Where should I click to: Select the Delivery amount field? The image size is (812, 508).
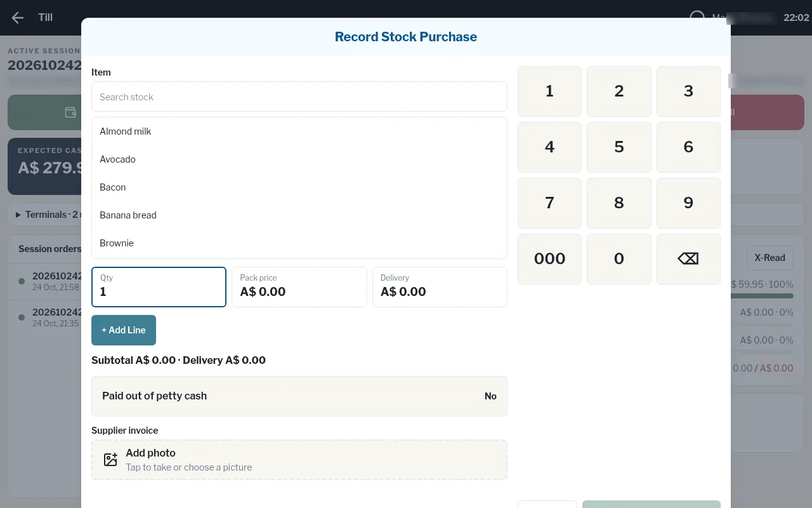[x=440, y=287]
